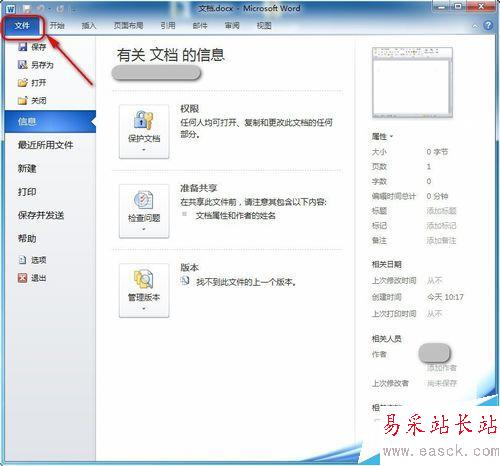Select New (新建) in the sidebar
This screenshot has height=466, width=500.
[27, 168]
